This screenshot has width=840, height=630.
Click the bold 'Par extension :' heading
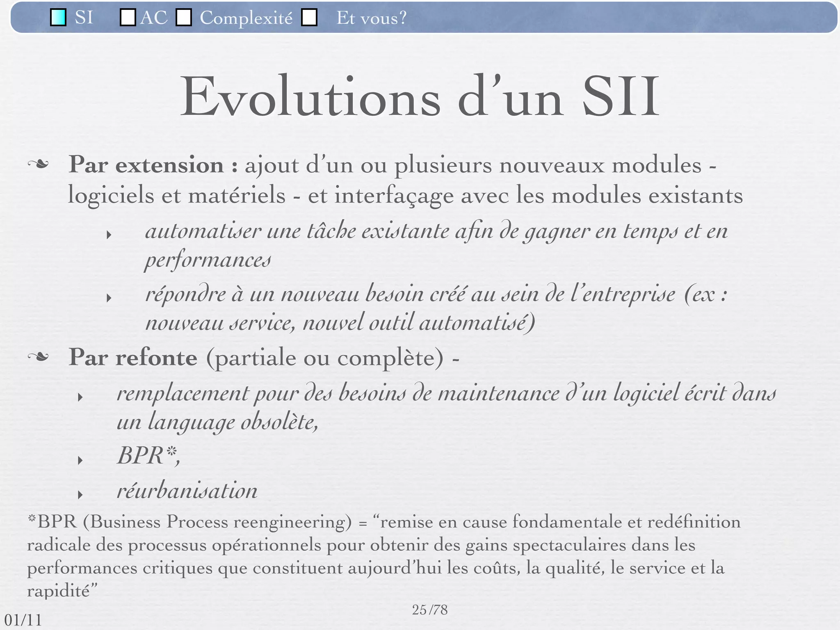153,165
